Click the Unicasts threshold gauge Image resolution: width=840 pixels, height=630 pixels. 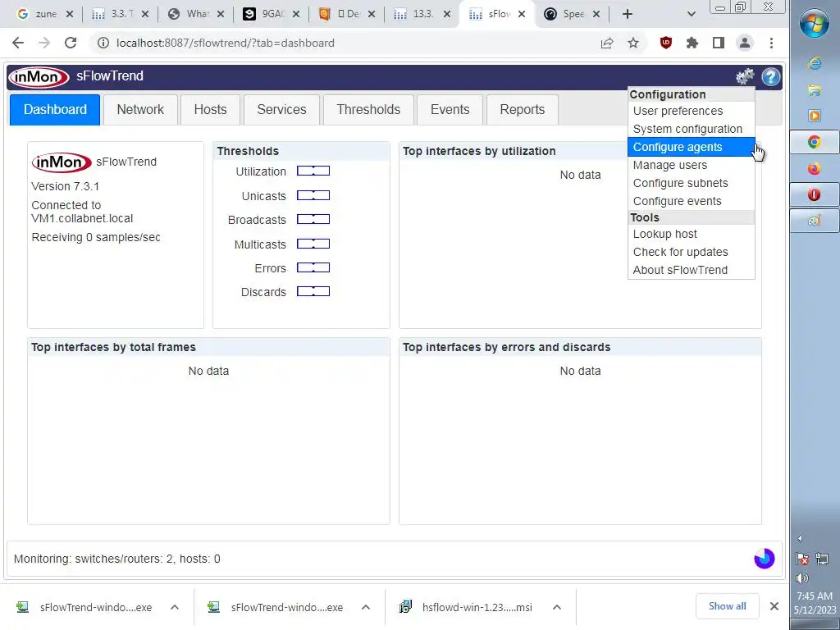tap(313, 195)
